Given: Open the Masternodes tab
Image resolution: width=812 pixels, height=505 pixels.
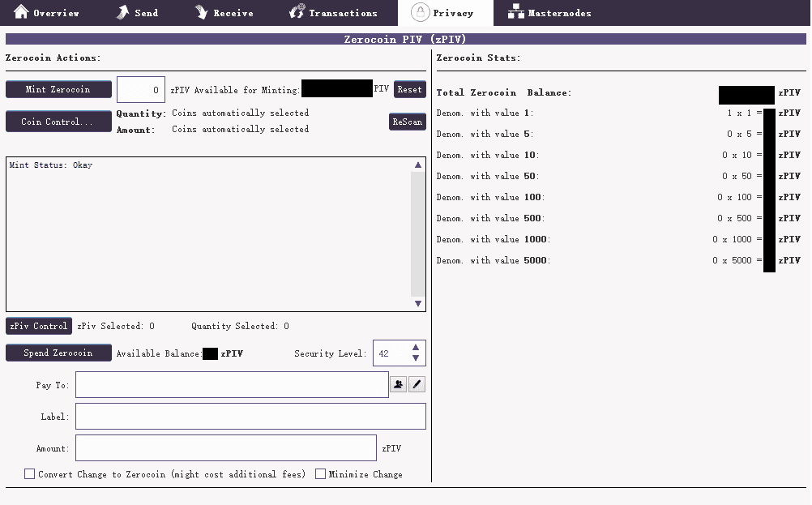Looking at the screenshot, I should 549,12.
